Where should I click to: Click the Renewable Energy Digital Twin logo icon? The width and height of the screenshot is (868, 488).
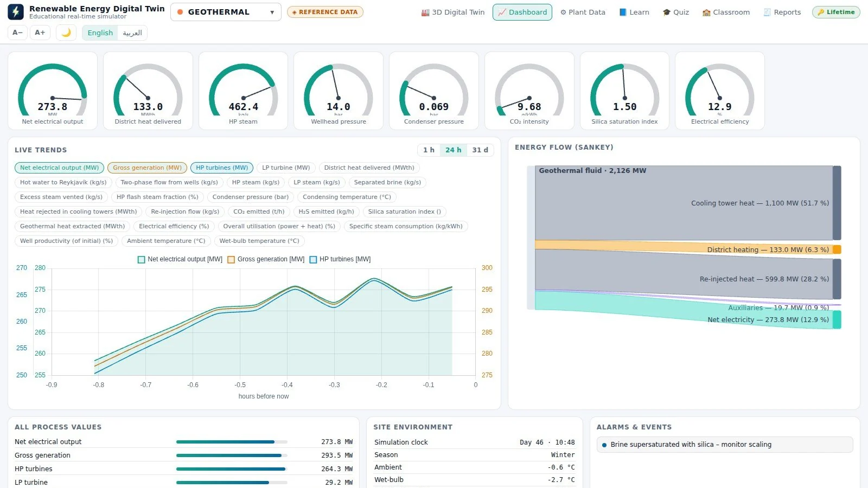pyautogui.click(x=16, y=12)
